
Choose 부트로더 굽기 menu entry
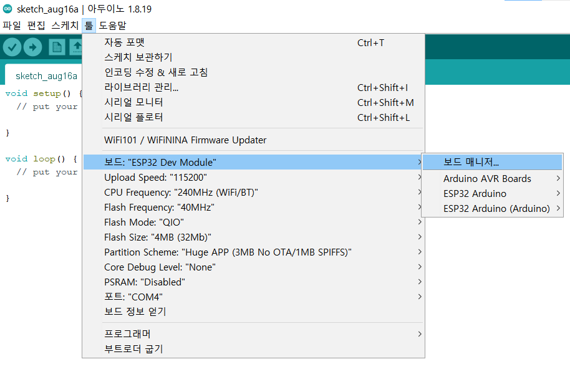click(254, 349)
